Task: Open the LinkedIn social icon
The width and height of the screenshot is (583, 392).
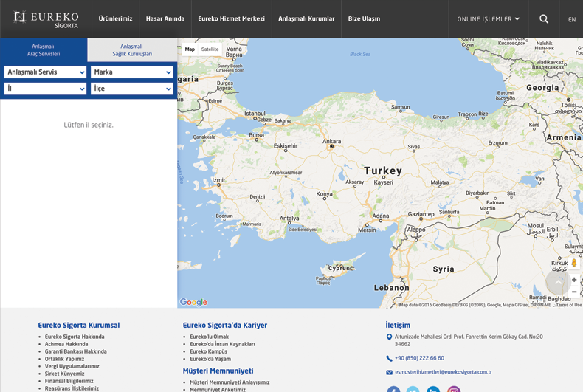Action: pyautogui.click(x=433, y=389)
